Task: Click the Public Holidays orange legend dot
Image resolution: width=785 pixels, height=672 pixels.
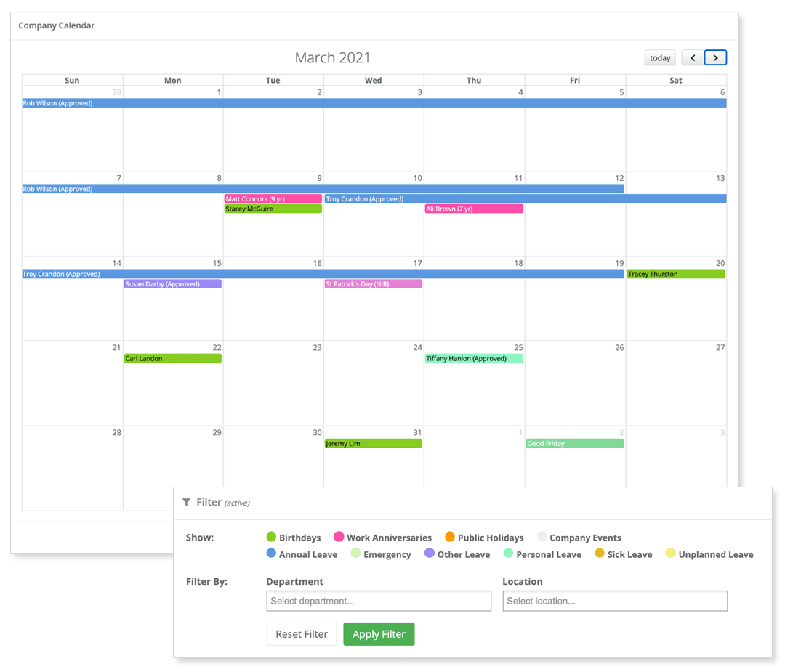Action: [449, 537]
